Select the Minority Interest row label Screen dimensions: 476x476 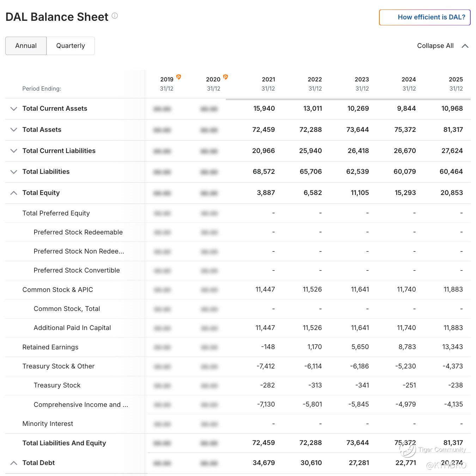point(48,424)
